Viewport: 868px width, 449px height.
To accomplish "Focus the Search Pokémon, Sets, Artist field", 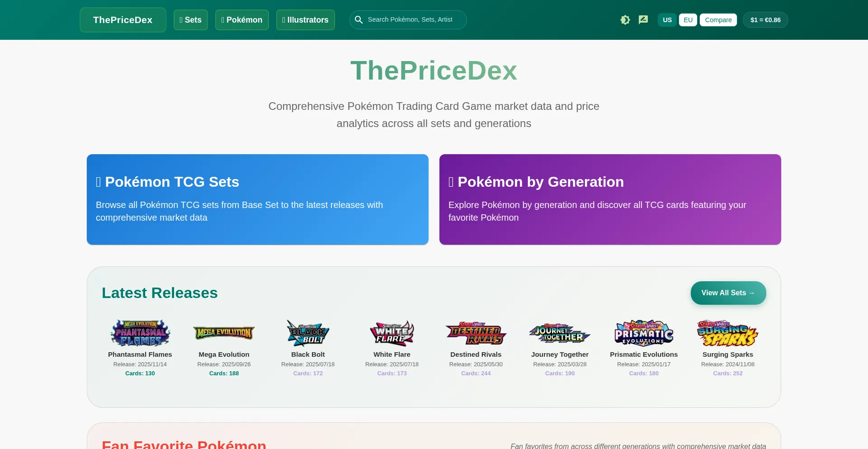I will [x=414, y=20].
